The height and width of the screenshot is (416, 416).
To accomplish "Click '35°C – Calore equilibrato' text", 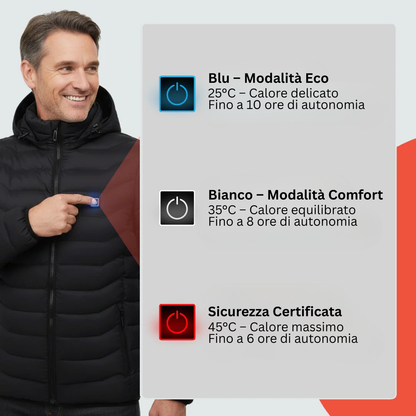I will pyautogui.click(x=282, y=210).
